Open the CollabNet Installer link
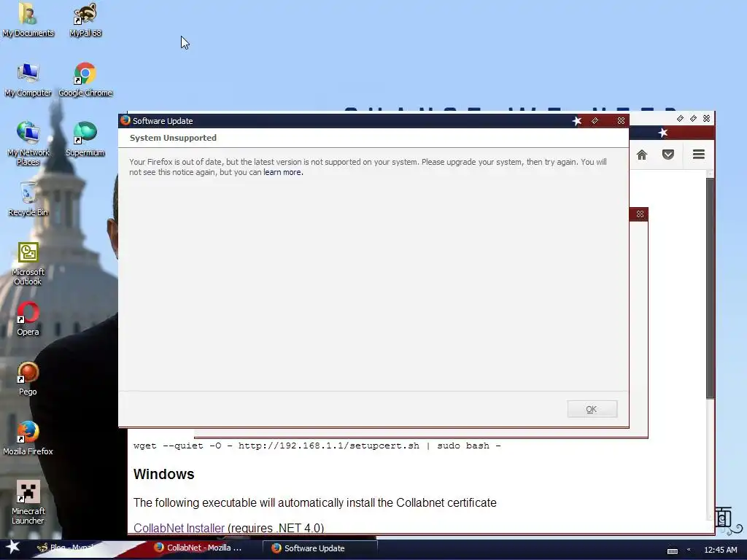 coord(179,528)
